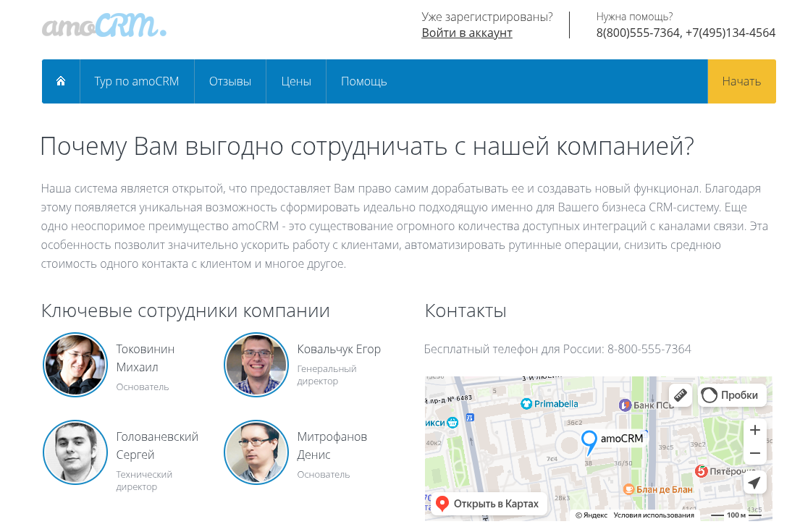Click the © Яндекс copyright link

(591, 515)
